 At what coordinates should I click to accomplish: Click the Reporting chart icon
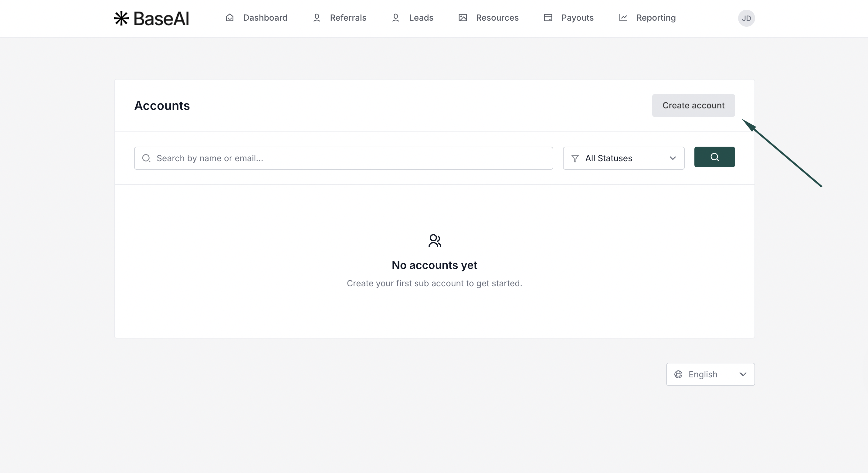point(623,18)
